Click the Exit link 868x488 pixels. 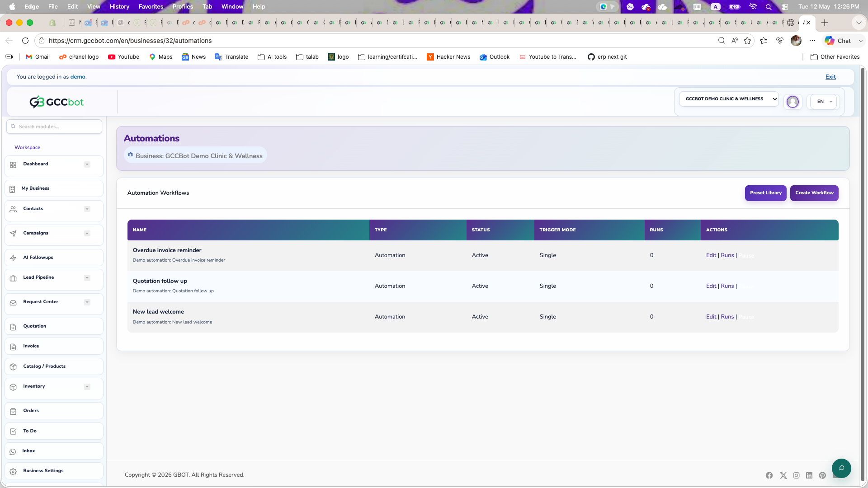pos(830,77)
